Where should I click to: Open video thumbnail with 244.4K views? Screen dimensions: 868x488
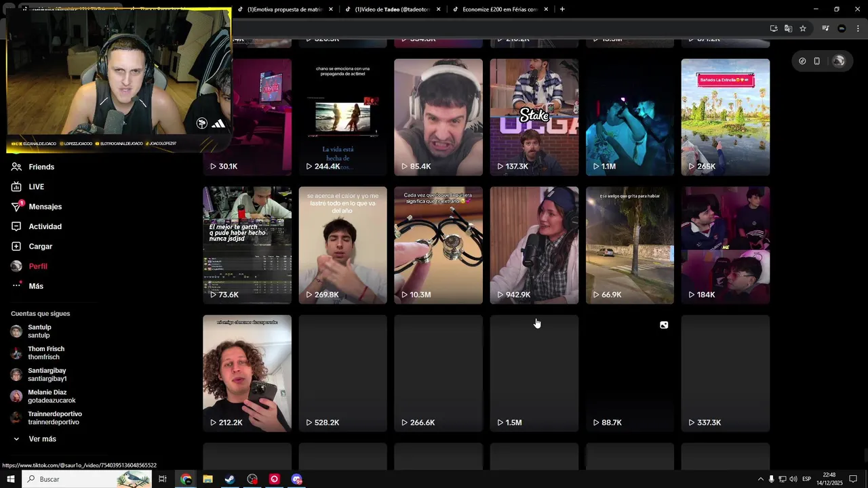(x=342, y=117)
